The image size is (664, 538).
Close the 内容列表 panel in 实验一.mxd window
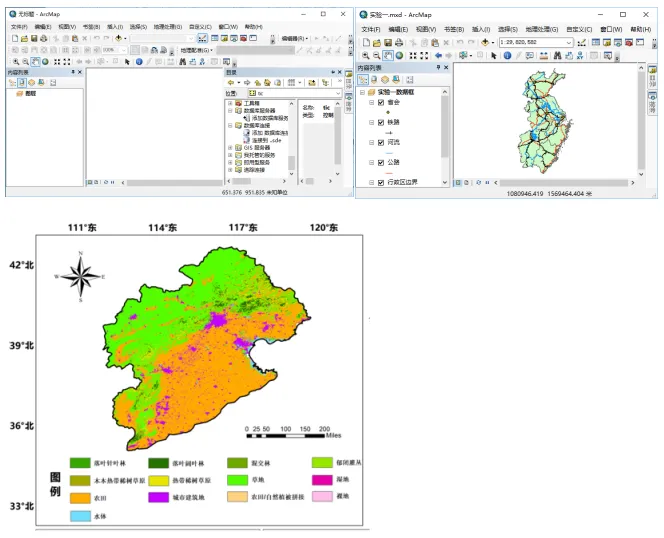(446, 68)
